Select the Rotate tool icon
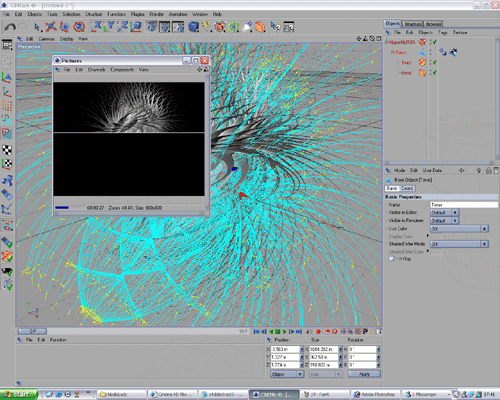This screenshot has width=500, height=400. pos(79,27)
